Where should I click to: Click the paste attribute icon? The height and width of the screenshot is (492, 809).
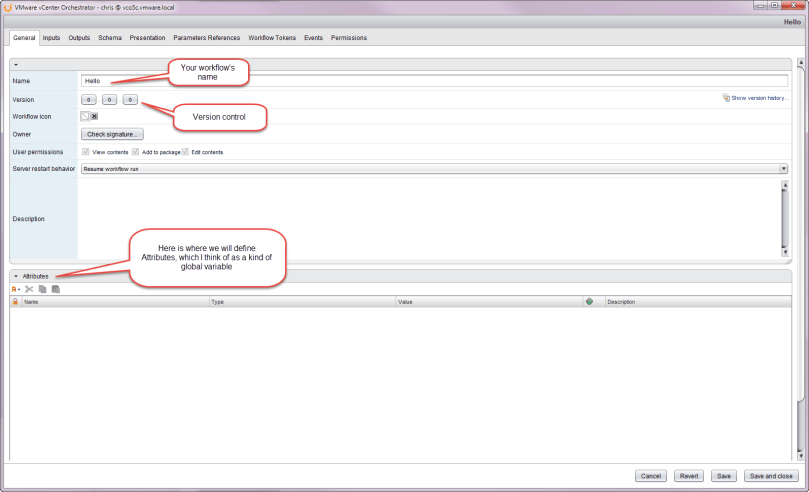pos(55,289)
